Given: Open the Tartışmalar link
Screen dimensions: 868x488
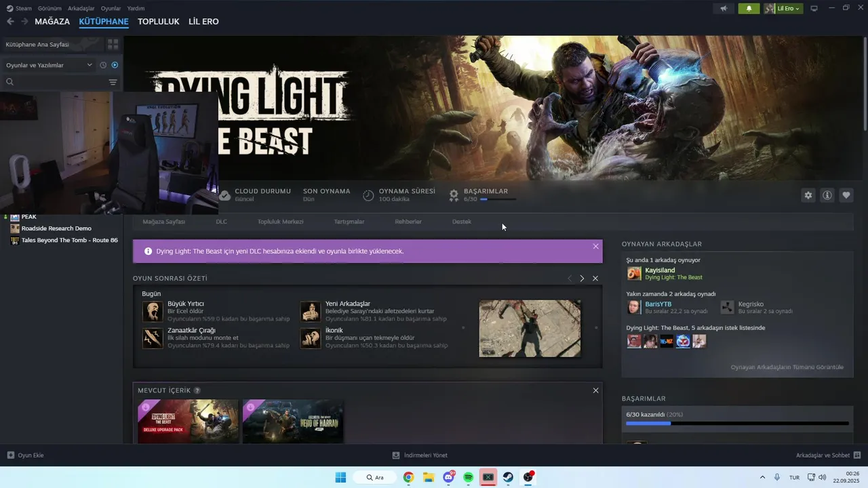Looking at the screenshot, I should click(x=349, y=222).
